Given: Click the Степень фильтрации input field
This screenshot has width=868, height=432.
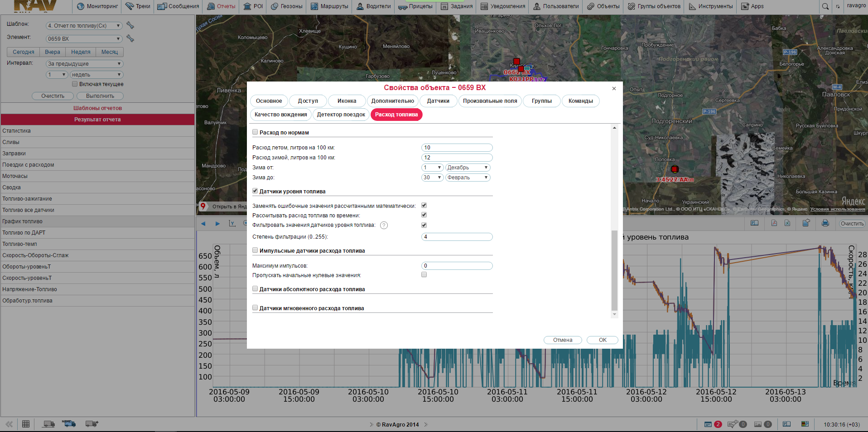Looking at the screenshot, I should [x=457, y=237].
